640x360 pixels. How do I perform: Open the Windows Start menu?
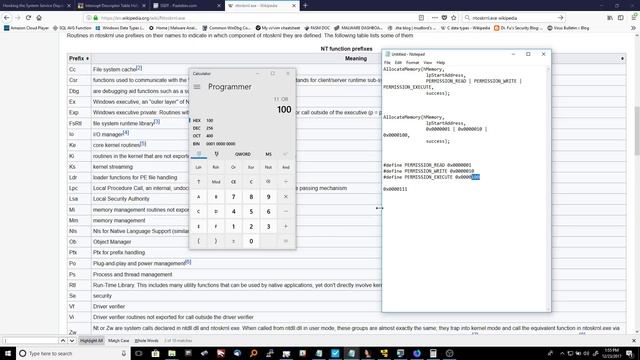pos(8,353)
